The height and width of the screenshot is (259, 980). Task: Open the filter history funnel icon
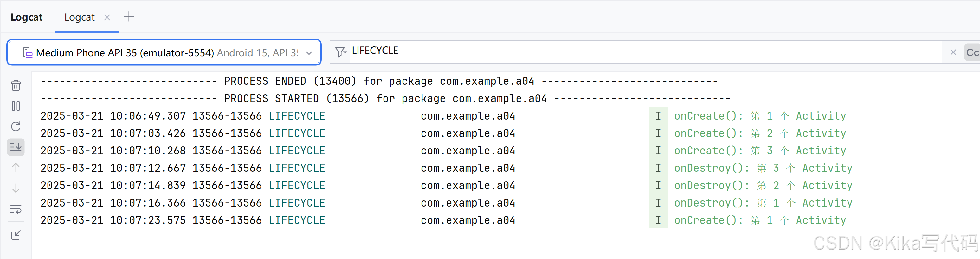click(x=341, y=52)
